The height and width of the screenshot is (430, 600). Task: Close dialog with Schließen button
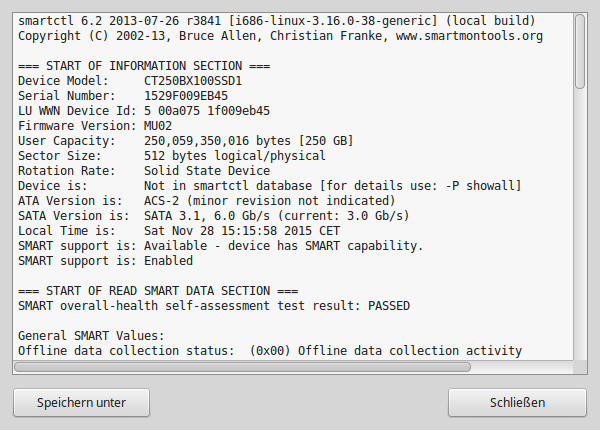tap(517, 402)
